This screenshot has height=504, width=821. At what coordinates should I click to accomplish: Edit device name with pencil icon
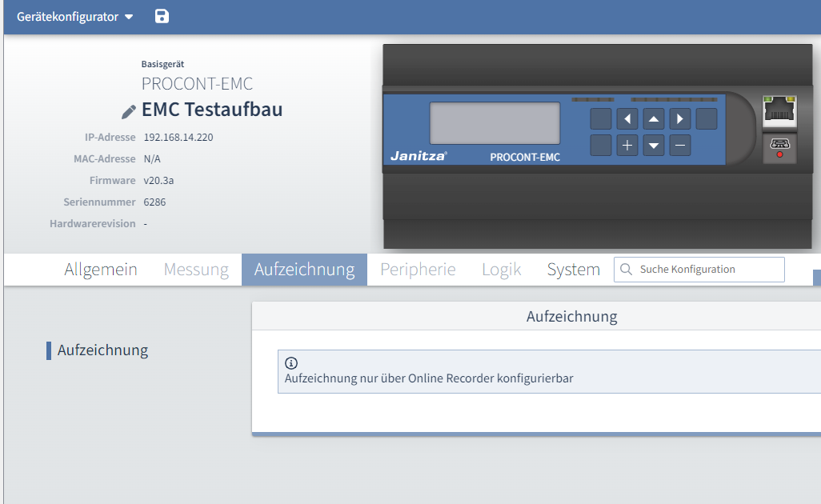tap(129, 111)
